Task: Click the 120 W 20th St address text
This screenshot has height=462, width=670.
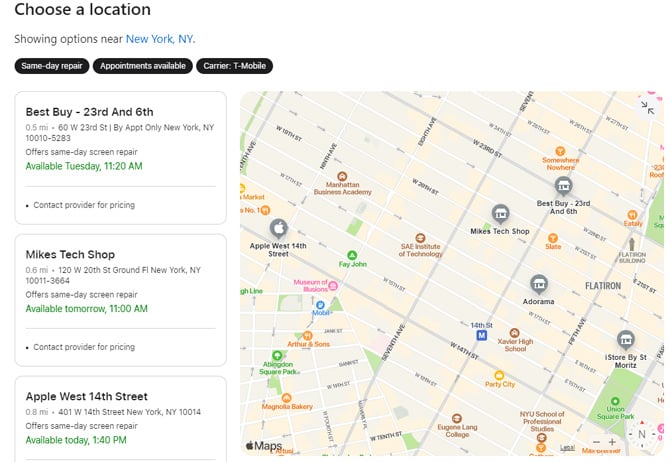Action: (113, 275)
